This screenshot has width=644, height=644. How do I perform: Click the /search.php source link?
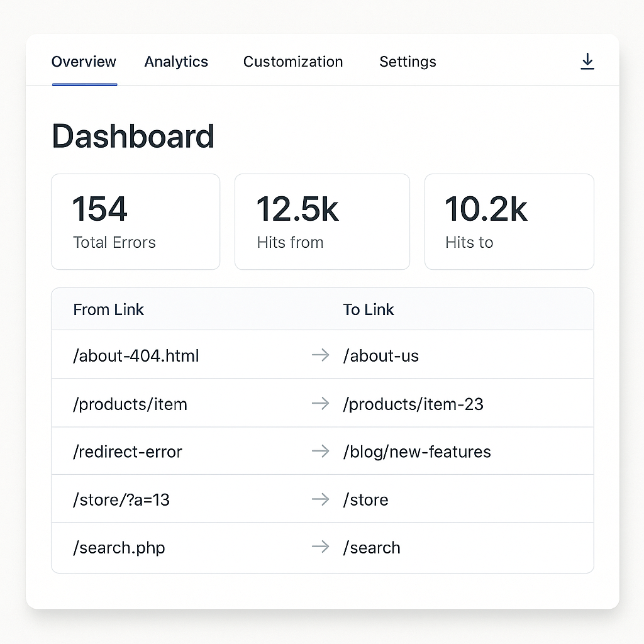point(119,548)
